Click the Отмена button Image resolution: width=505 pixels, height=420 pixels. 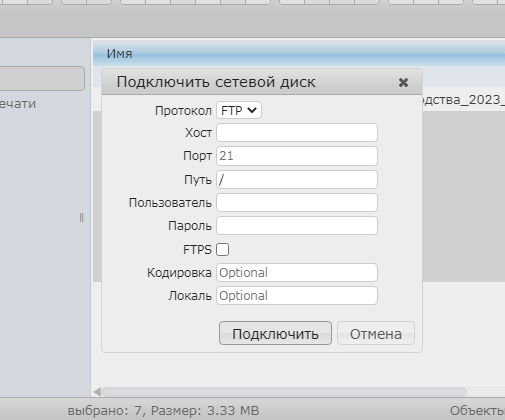376,333
